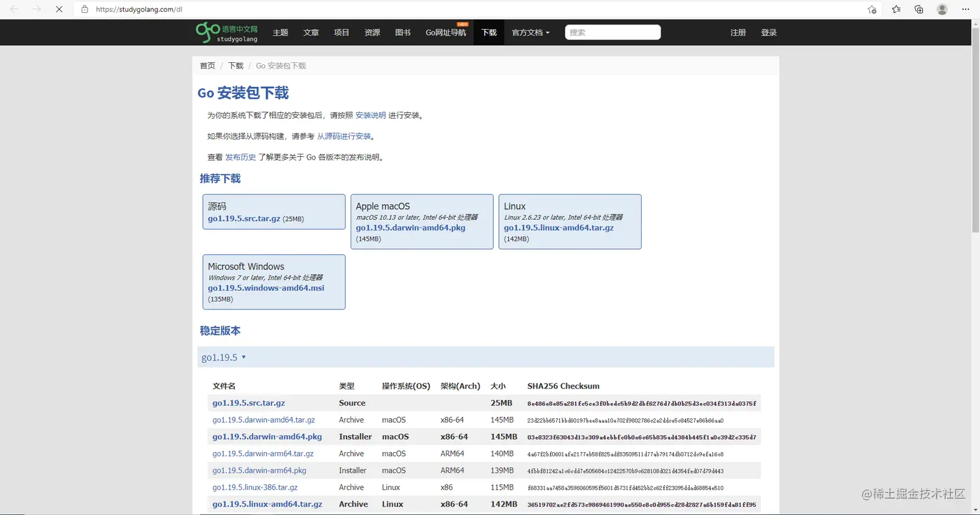Click the 大小 column header
The image size is (980, 515).
pos(498,386)
